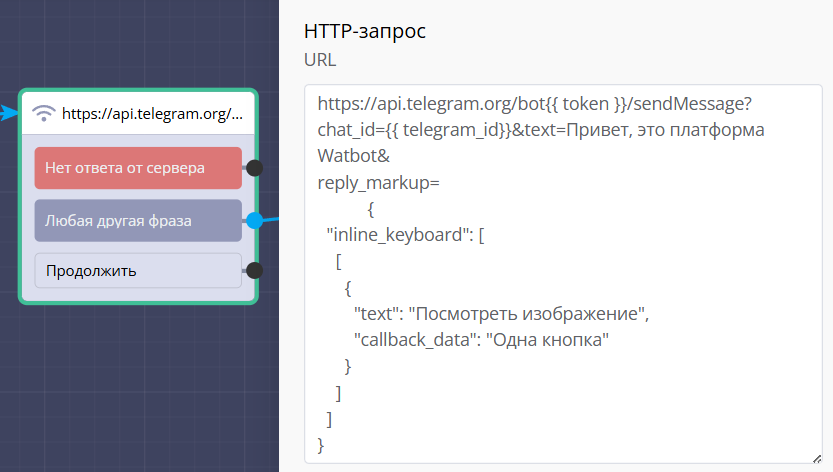833x472 pixels.
Task: Click the blue outgoing connection line
Action: 272,216
